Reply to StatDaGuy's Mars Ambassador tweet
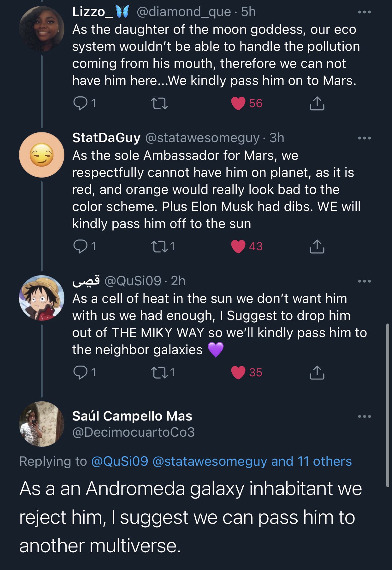Screen dimensions: 392x570 (x=80, y=246)
